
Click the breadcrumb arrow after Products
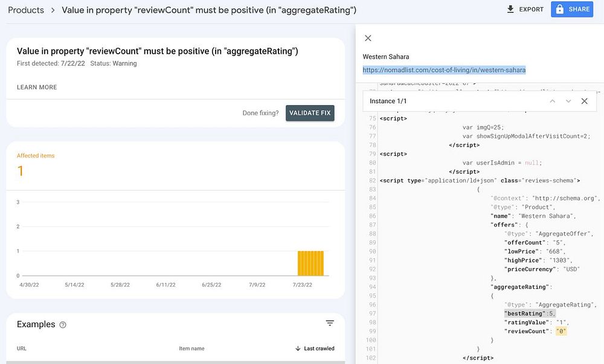(53, 10)
